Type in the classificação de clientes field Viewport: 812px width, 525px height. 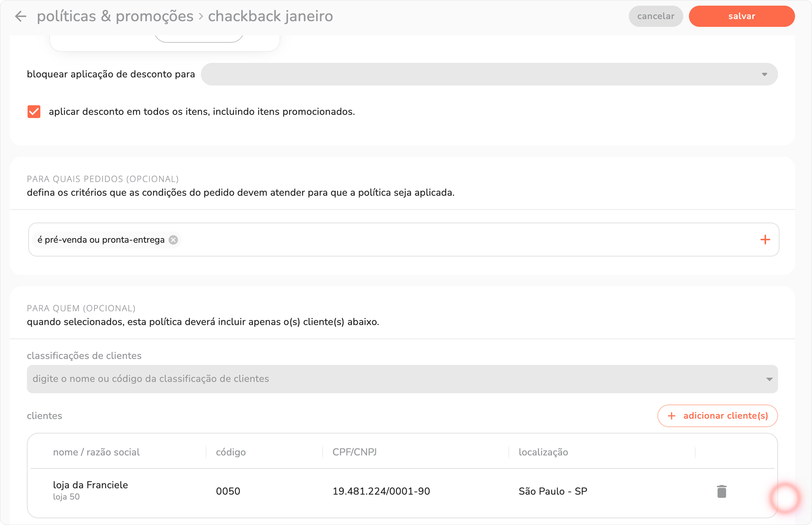pyautogui.click(x=375, y=379)
